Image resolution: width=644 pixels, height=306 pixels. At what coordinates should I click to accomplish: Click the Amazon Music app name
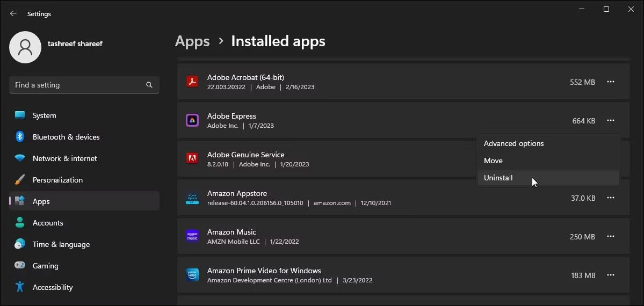coord(231,232)
